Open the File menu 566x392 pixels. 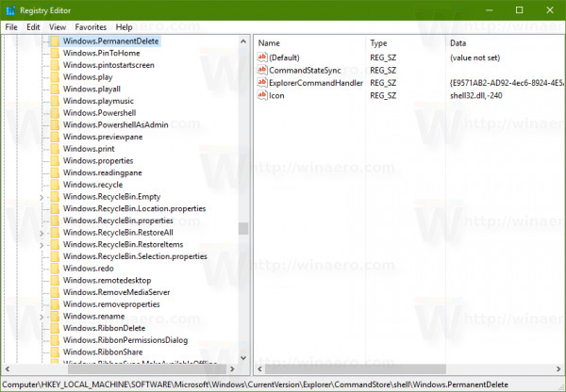click(x=11, y=27)
